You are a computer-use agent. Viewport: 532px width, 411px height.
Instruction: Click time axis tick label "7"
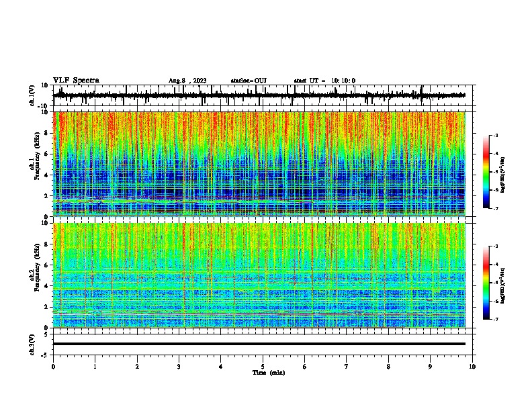pos(347,367)
